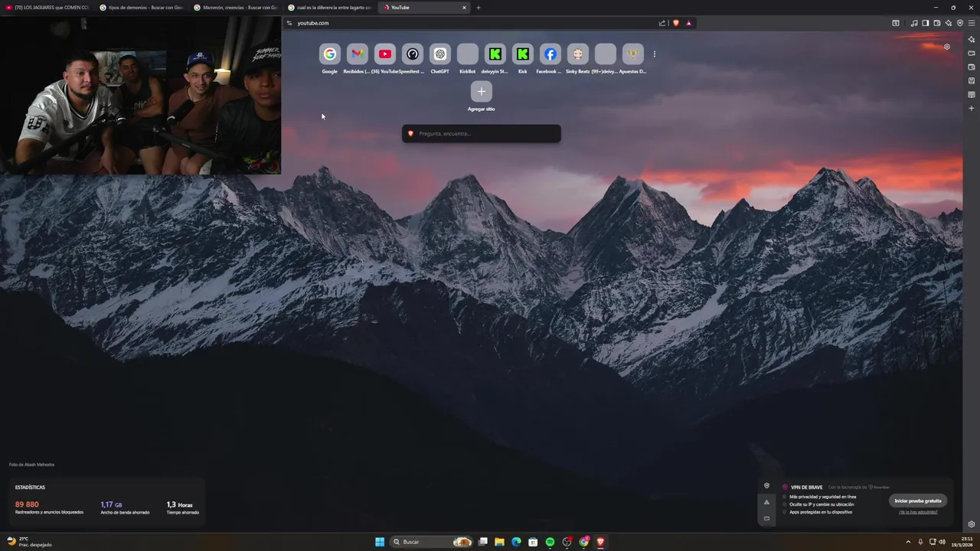Toggle the sidebar panel icon in the toolbar
Viewport: 980px width, 551px height.
point(925,23)
